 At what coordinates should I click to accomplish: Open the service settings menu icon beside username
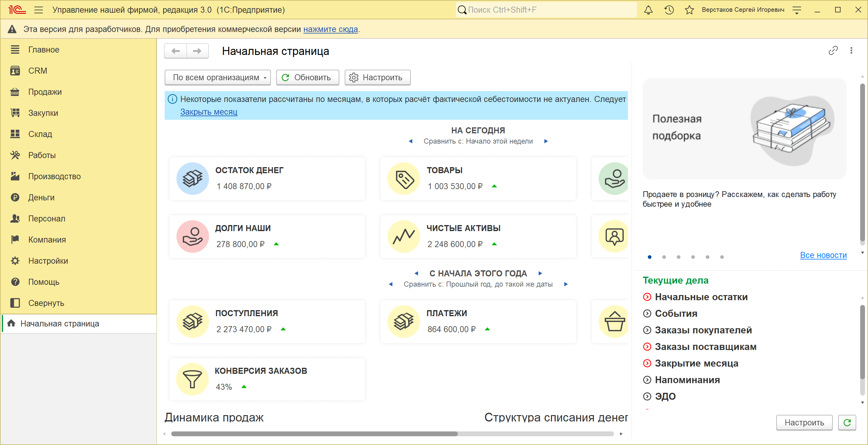[797, 10]
